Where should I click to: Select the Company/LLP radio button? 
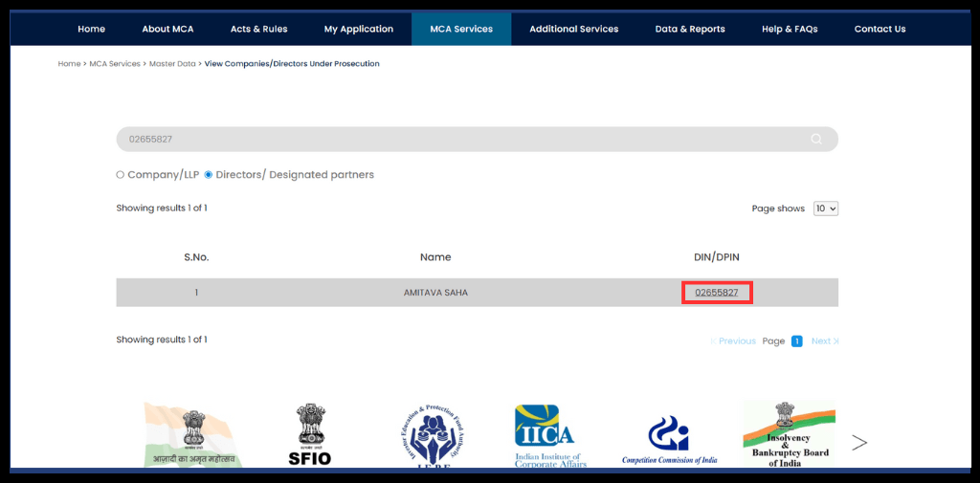(x=121, y=175)
